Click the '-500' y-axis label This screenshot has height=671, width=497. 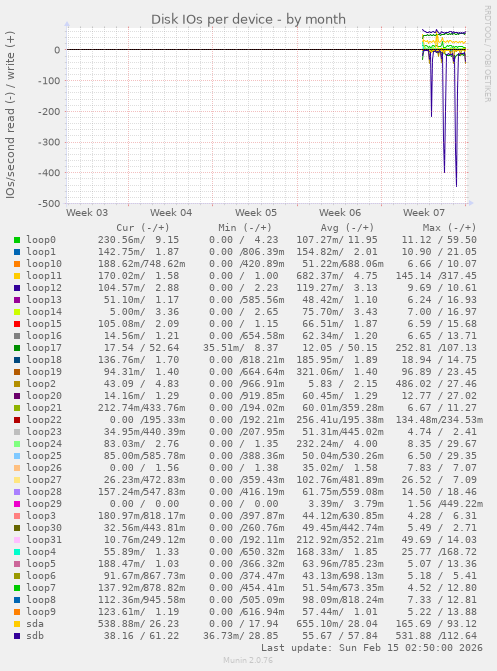(x=49, y=204)
